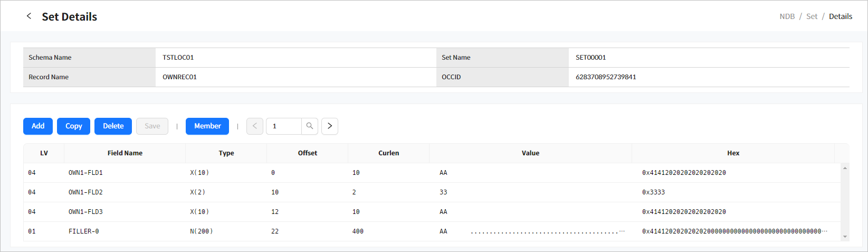The image size is (868, 252).
Task: Go to the previous page arrow
Action: point(255,126)
